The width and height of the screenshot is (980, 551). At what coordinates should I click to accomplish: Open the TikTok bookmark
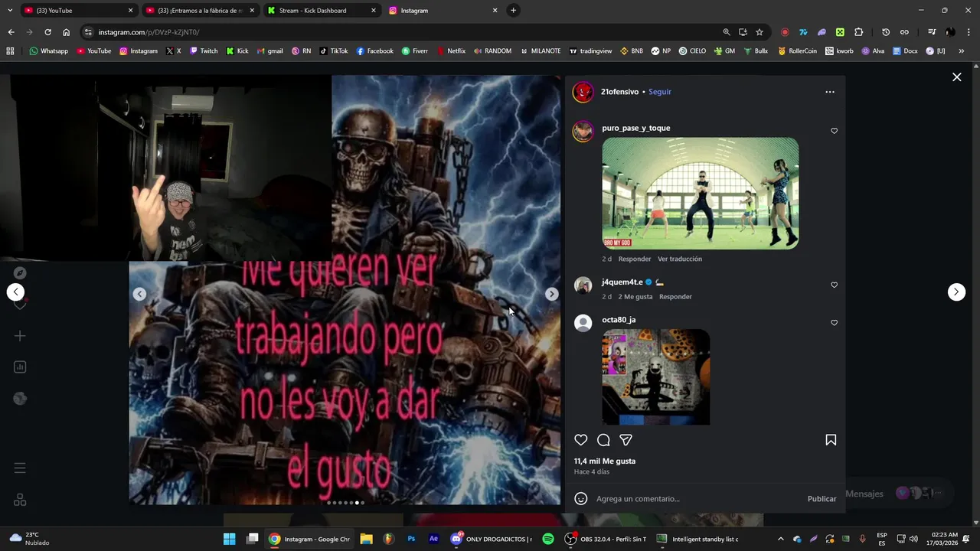tap(334, 51)
